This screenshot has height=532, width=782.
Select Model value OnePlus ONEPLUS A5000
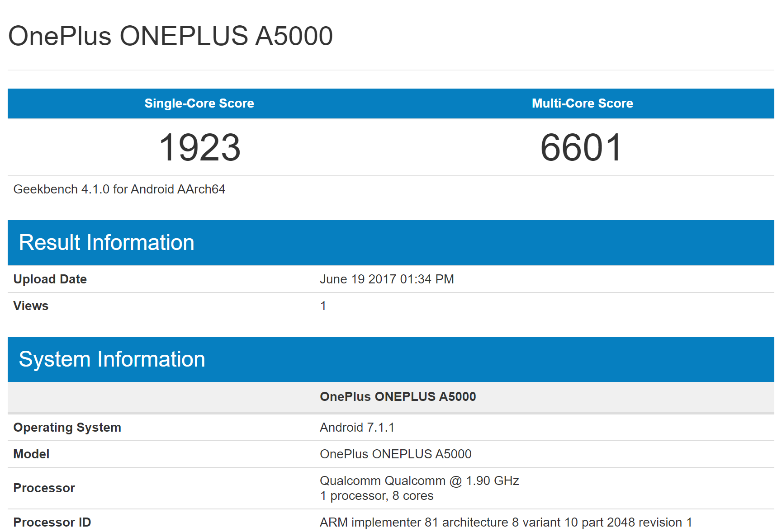396,454
